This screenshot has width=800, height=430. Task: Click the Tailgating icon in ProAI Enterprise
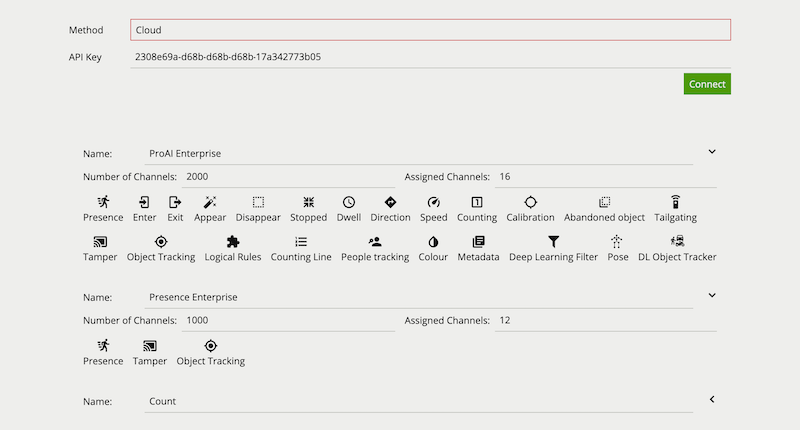tap(675, 202)
